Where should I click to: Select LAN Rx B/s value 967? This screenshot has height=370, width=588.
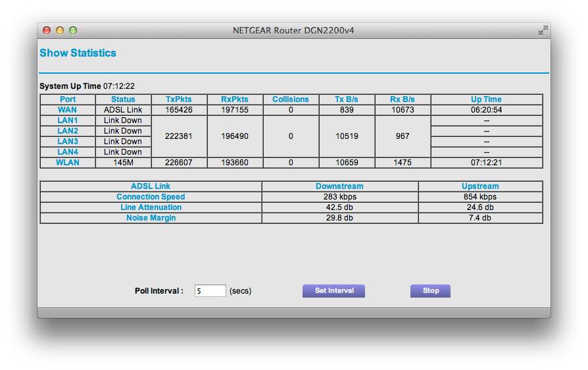click(403, 136)
